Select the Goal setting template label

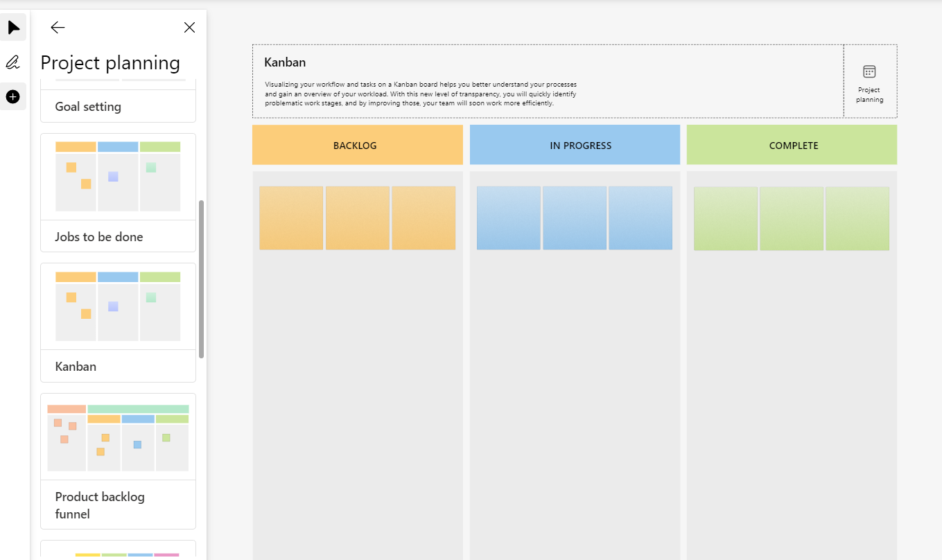88,107
